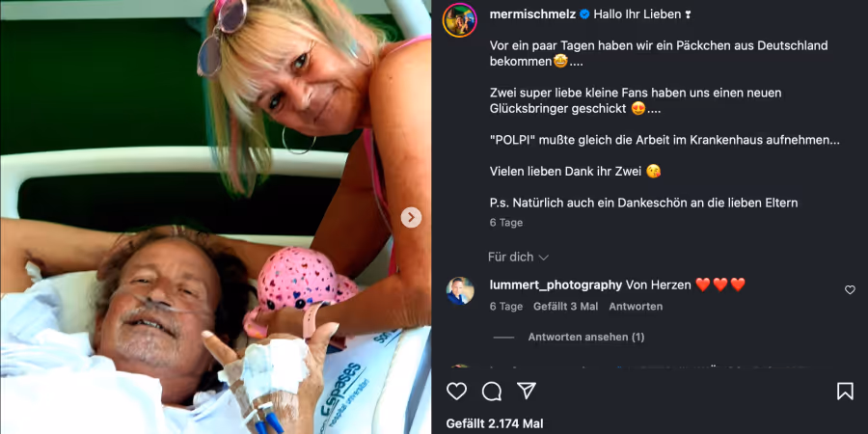This screenshot has width=868, height=434.
Task: Save the post with the bookmark icon
Action: 845,392
